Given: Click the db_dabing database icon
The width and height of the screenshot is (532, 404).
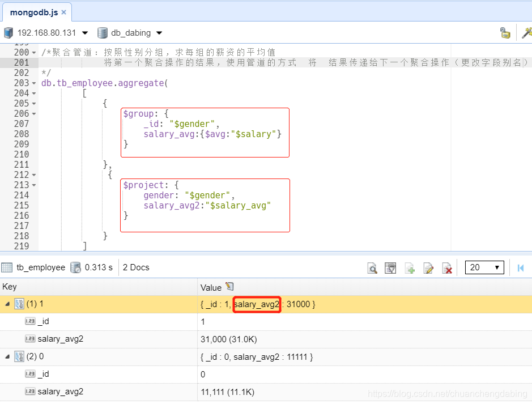Looking at the screenshot, I should 102,33.
